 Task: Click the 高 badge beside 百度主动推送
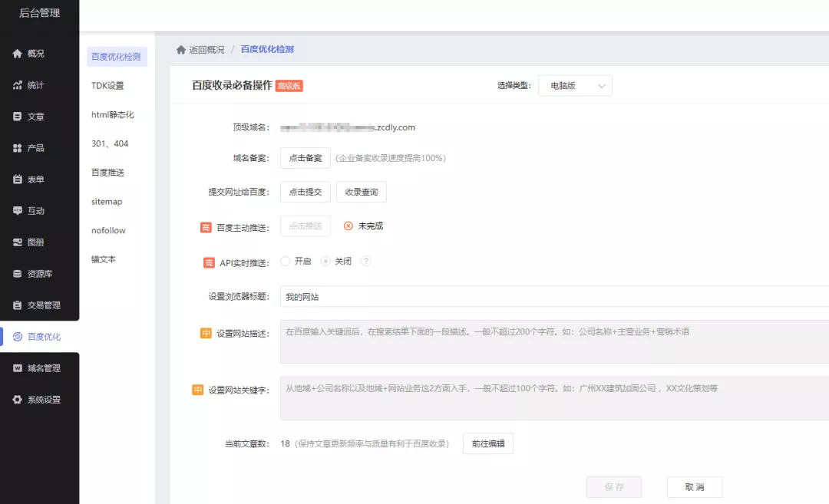pos(206,228)
